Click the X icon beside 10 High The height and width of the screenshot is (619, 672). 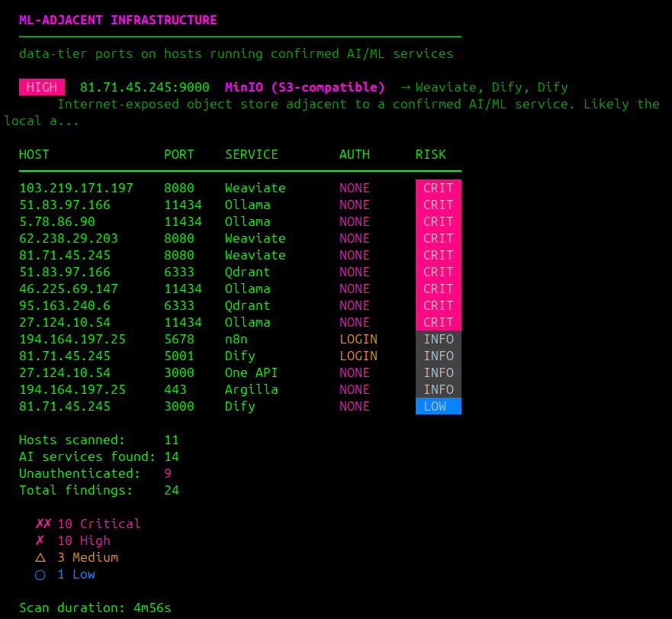tap(40, 540)
